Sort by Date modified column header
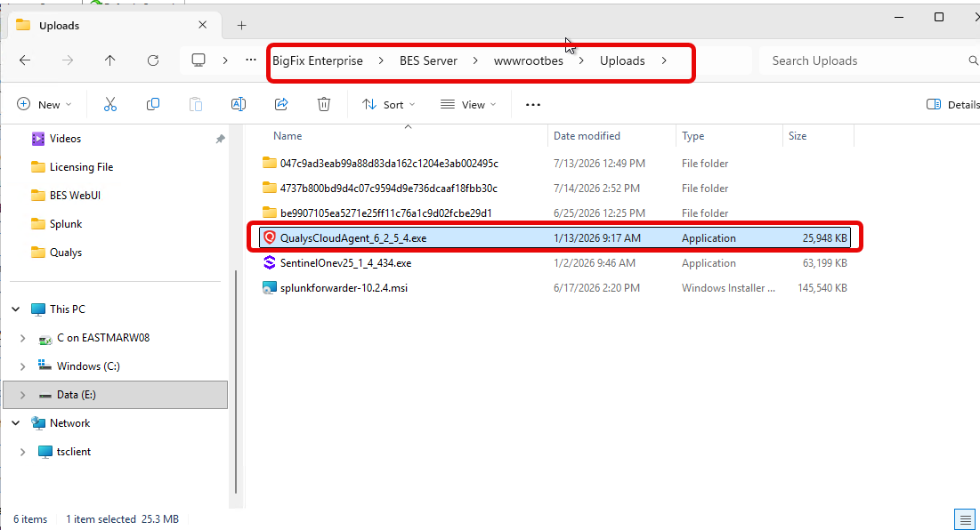980x530 pixels. click(x=587, y=135)
